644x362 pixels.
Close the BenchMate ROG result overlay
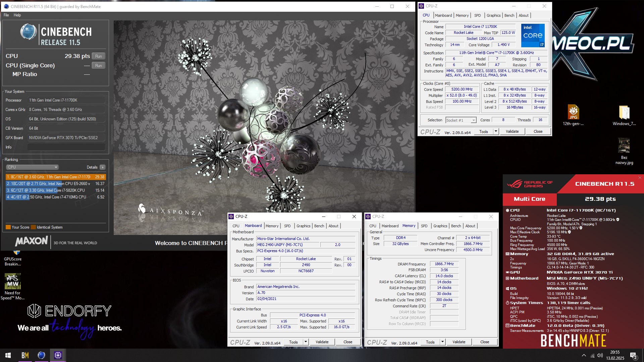click(x=640, y=178)
